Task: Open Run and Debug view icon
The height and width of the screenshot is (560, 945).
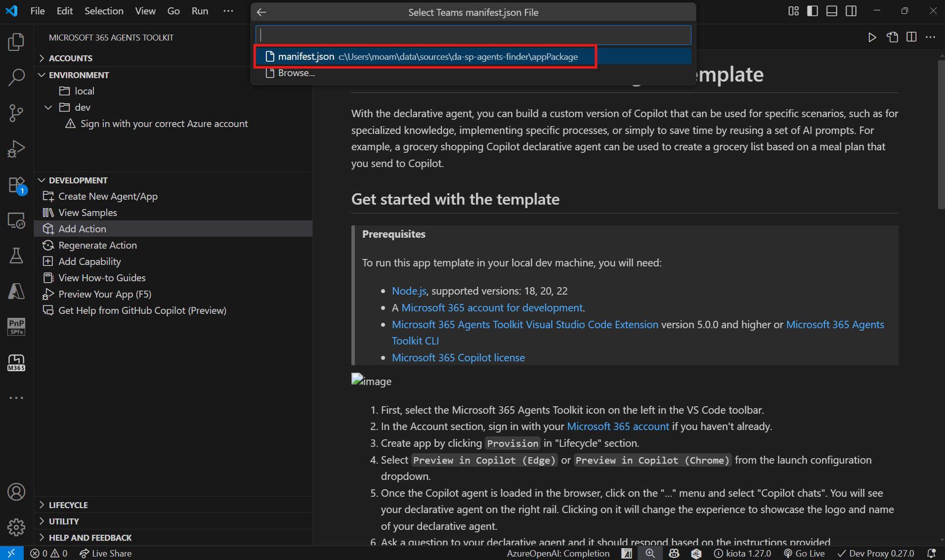Action: point(16,149)
